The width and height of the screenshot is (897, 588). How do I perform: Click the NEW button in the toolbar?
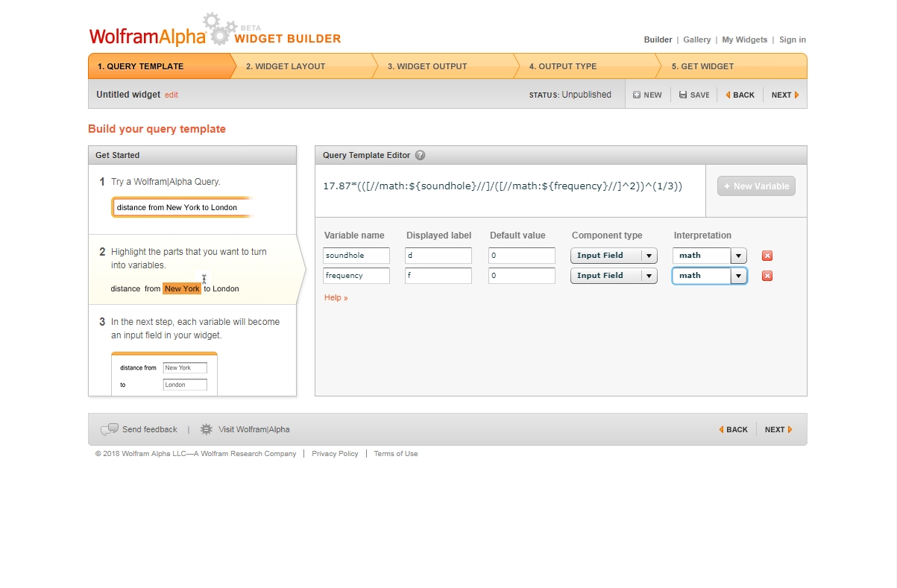647,95
